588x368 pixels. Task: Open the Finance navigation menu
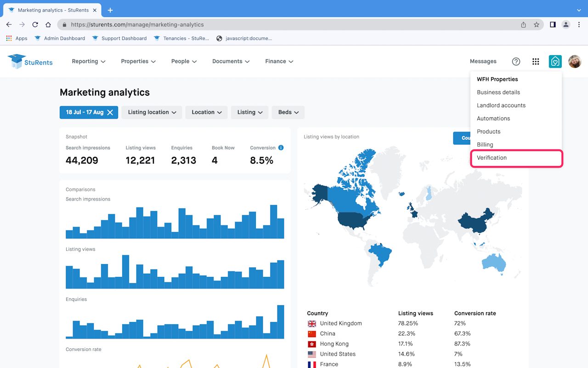(279, 62)
